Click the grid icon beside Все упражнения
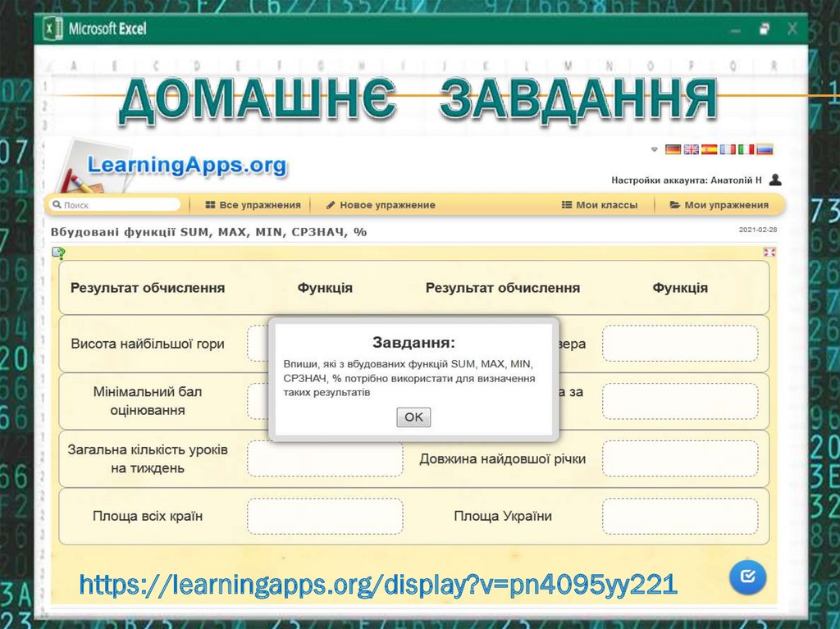 pyautogui.click(x=211, y=205)
